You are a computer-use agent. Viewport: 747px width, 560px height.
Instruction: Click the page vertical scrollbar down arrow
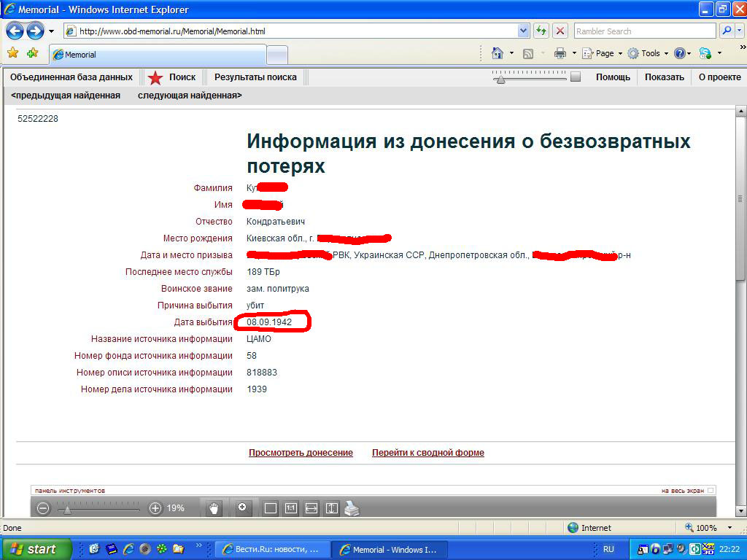click(x=741, y=510)
